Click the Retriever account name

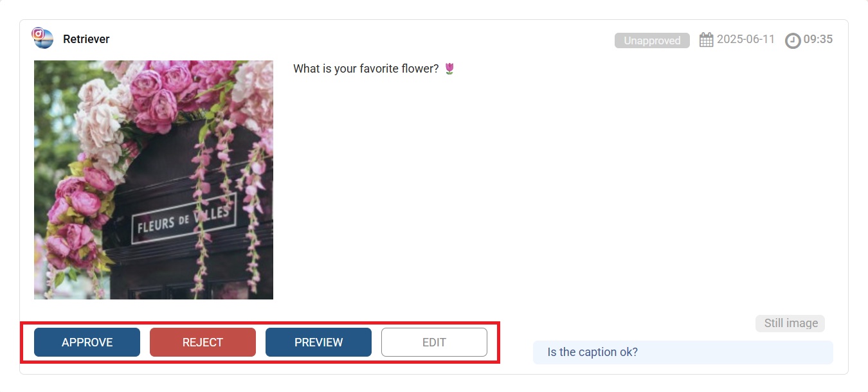click(x=86, y=39)
